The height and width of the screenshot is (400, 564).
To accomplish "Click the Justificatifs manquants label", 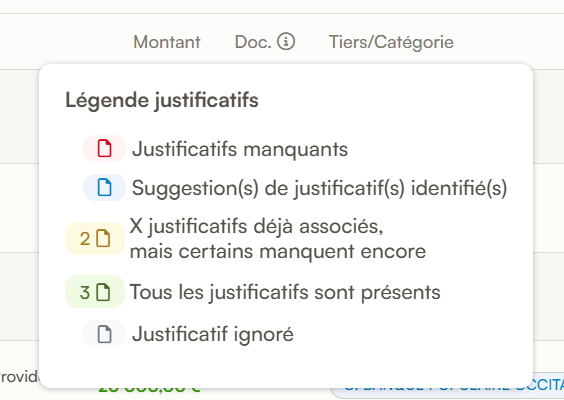I will click(x=240, y=149).
